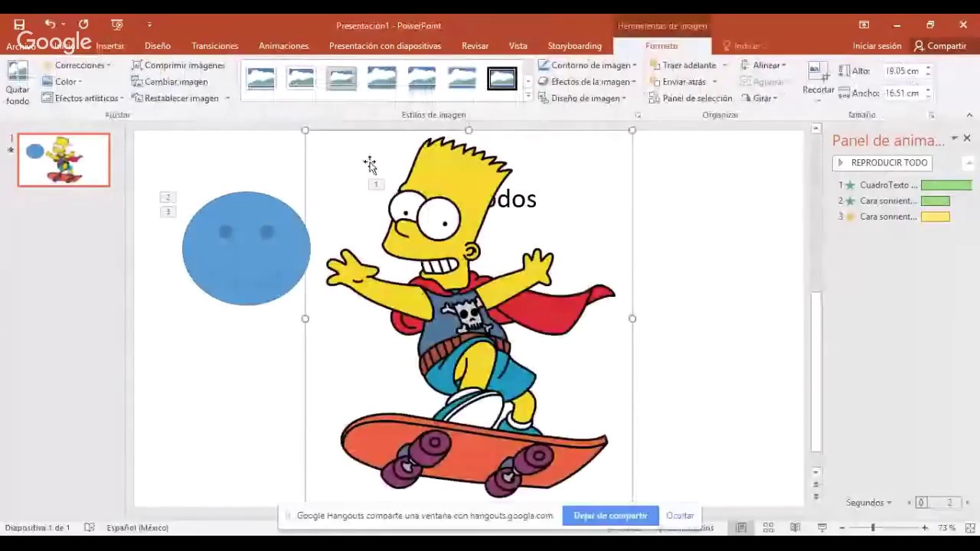Open Contorno de imagen dropdown
Viewport: 980px width, 551px height.
click(587, 65)
